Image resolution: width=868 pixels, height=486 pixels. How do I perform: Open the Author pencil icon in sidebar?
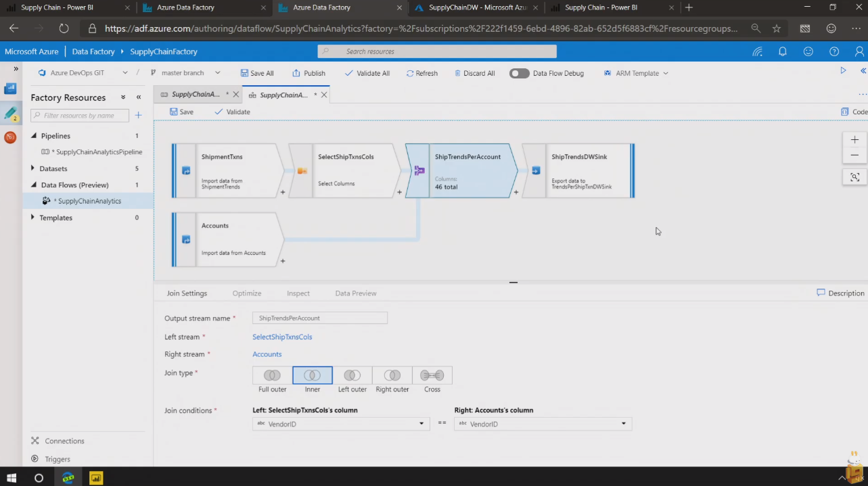coord(11,114)
